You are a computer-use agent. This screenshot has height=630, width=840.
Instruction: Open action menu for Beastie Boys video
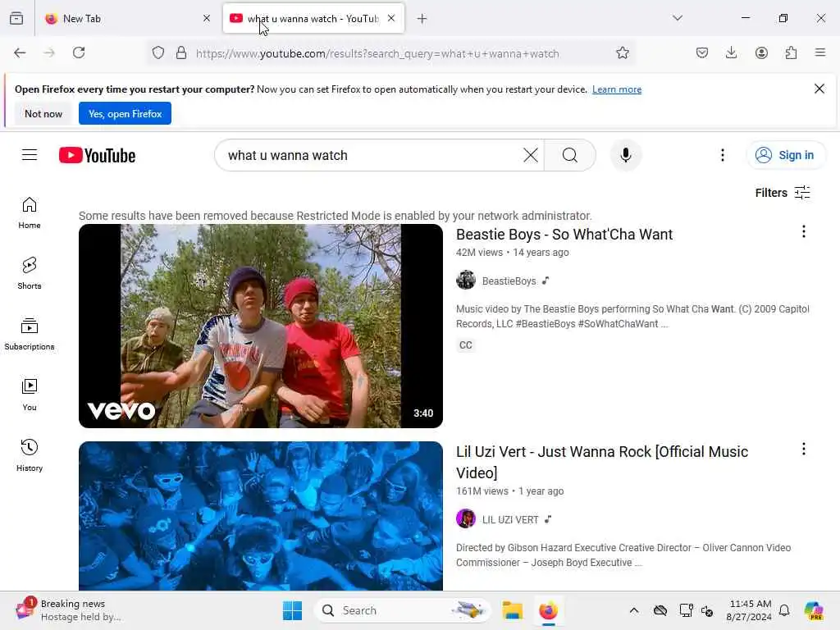(x=803, y=231)
